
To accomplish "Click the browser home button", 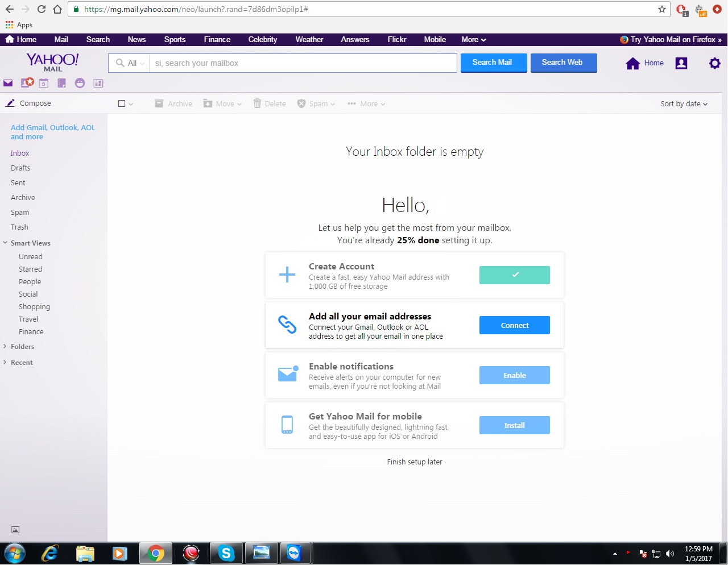I will 57,9.
